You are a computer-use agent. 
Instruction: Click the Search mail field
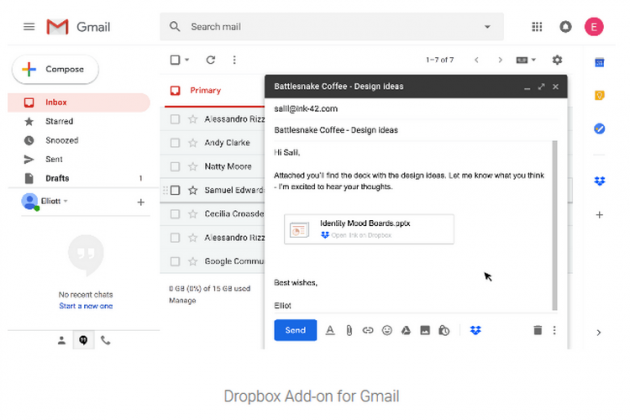point(331,27)
